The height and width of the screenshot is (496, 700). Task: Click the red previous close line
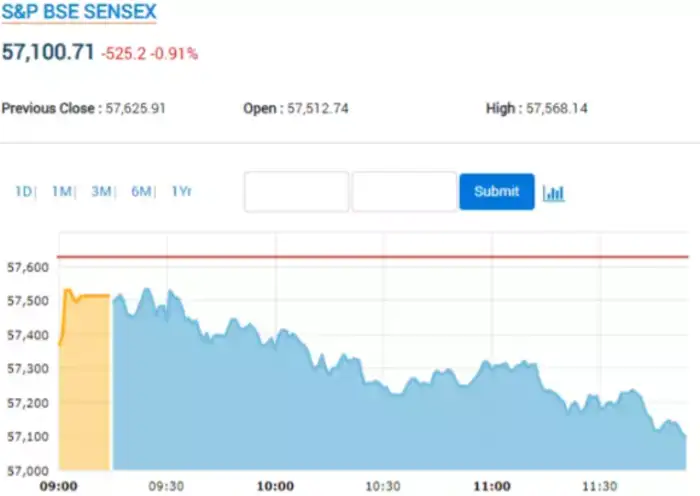400,257
